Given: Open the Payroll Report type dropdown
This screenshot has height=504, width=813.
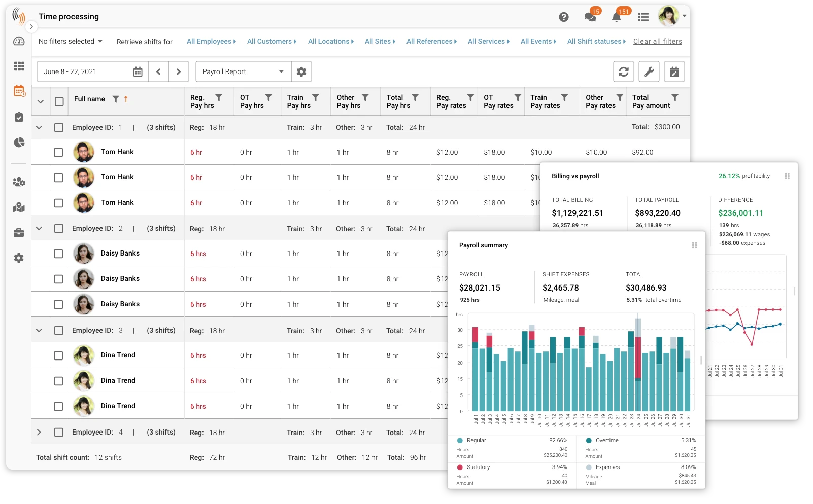Looking at the screenshot, I should (243, 71).
